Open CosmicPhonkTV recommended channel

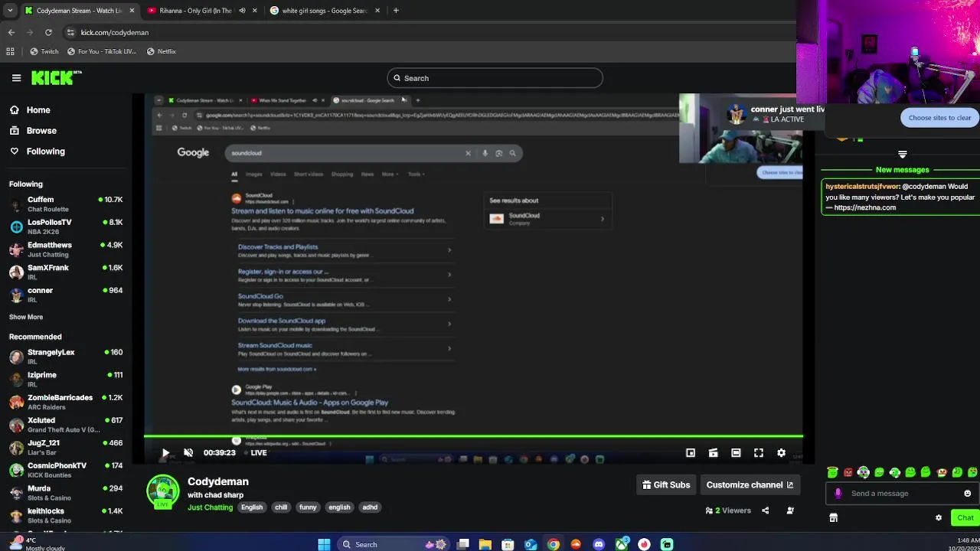(x=66, y=470)
